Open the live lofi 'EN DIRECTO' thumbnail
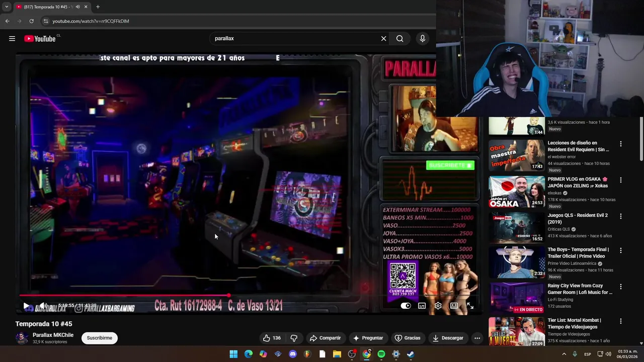This screenshot has height=362, width=644. [517, 298]
